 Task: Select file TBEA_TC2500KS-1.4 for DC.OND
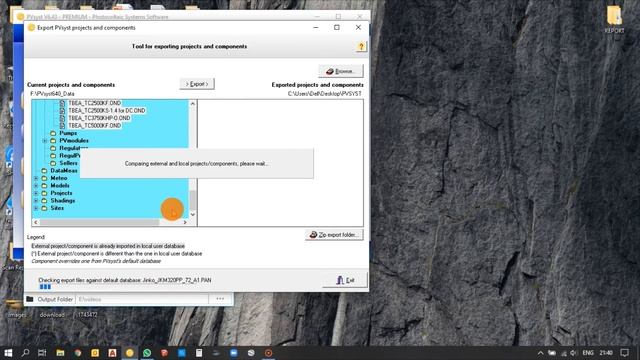click(107, 111)
